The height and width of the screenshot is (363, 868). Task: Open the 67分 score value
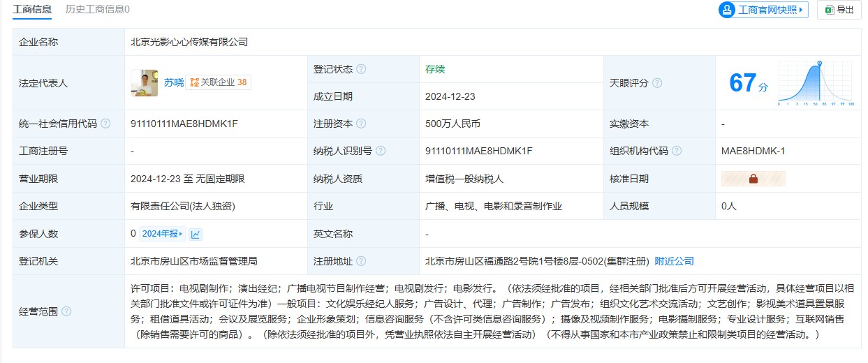[748, 83]
